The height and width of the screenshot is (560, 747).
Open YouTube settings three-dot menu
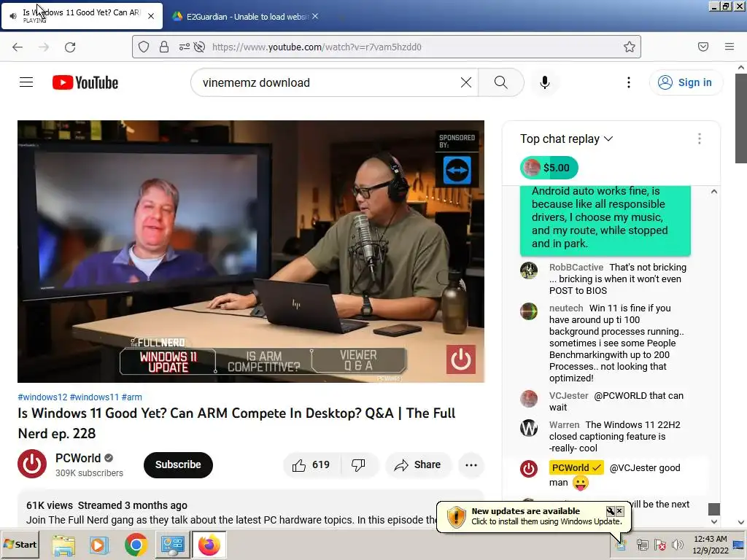point(628,82)
